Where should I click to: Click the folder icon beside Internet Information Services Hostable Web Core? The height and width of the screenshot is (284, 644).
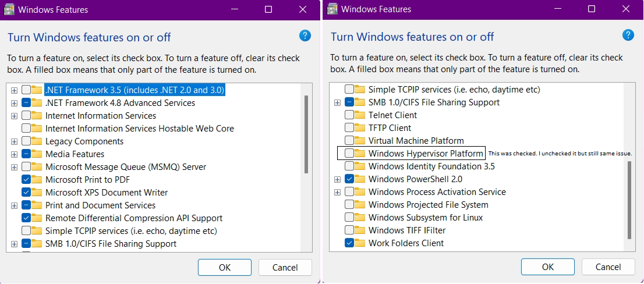click(x=37, y=128)
